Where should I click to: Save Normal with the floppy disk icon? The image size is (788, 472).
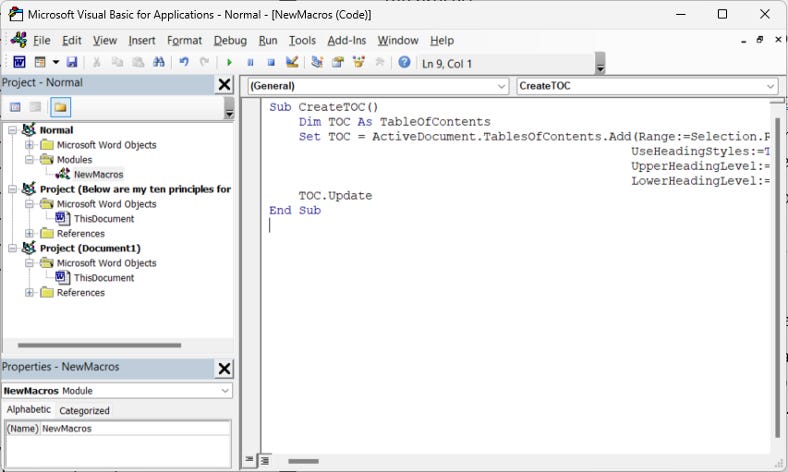72,62
